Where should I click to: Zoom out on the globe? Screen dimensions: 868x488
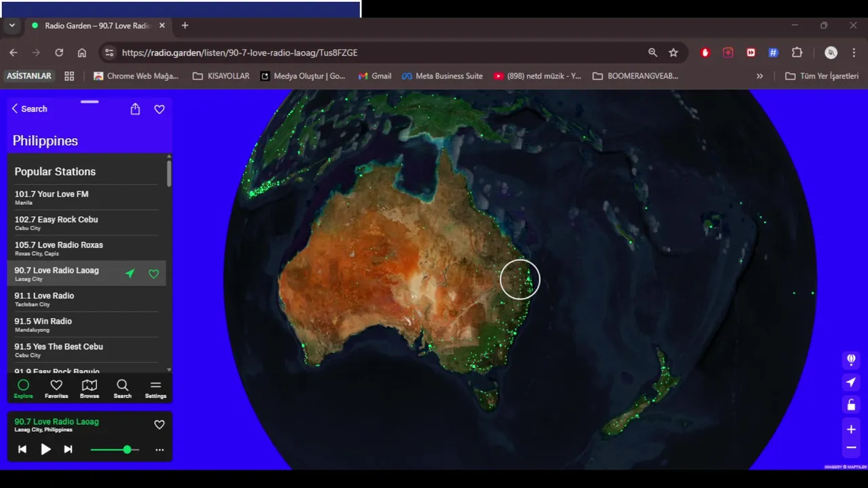pos(851,447)
